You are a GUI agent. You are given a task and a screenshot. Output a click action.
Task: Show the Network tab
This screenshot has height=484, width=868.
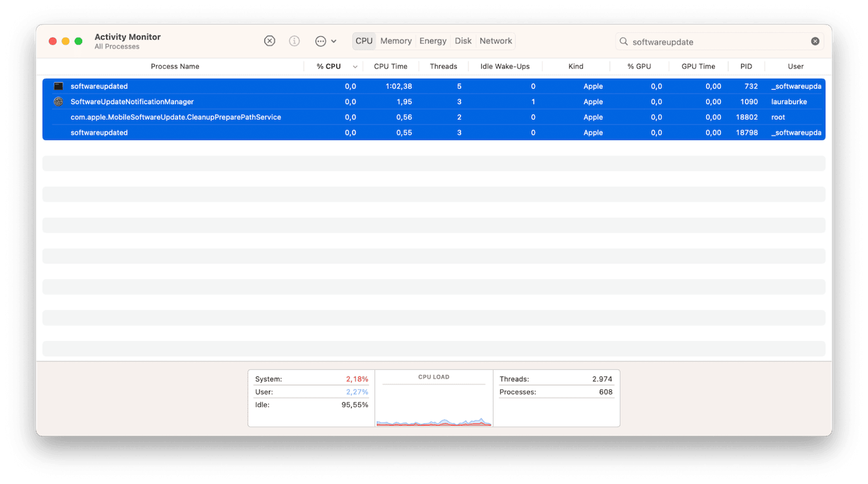coord(496,40)
